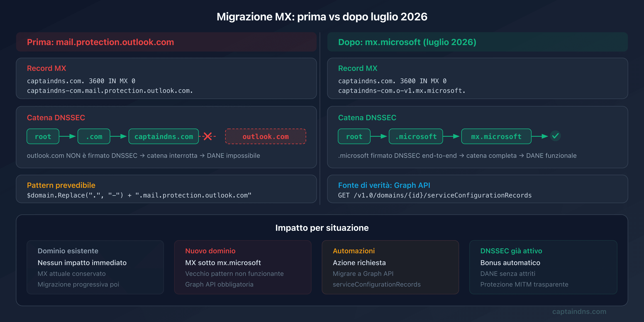
Task: Click DANE senza attriti text
Action: point(508,274)
